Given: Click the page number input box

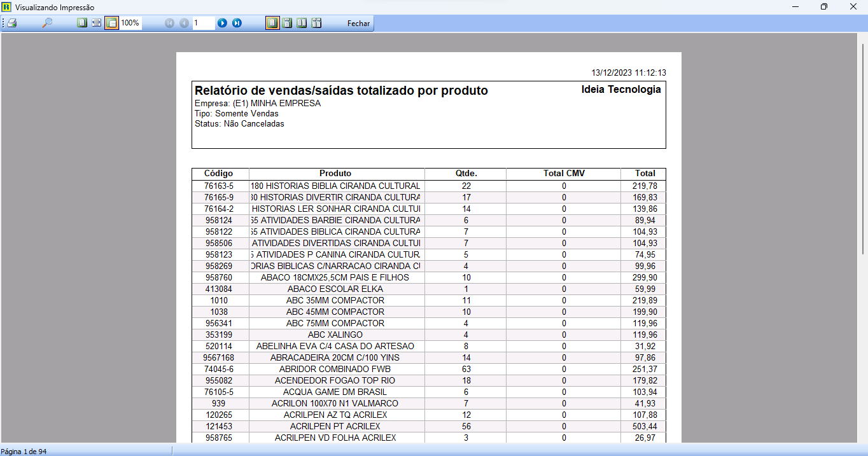Looking at the screenshot, I should (204, 23).
